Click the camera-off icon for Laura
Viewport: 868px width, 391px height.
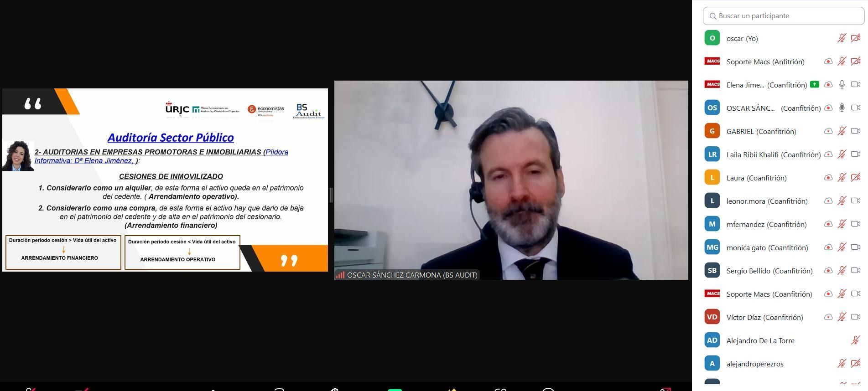856,178
